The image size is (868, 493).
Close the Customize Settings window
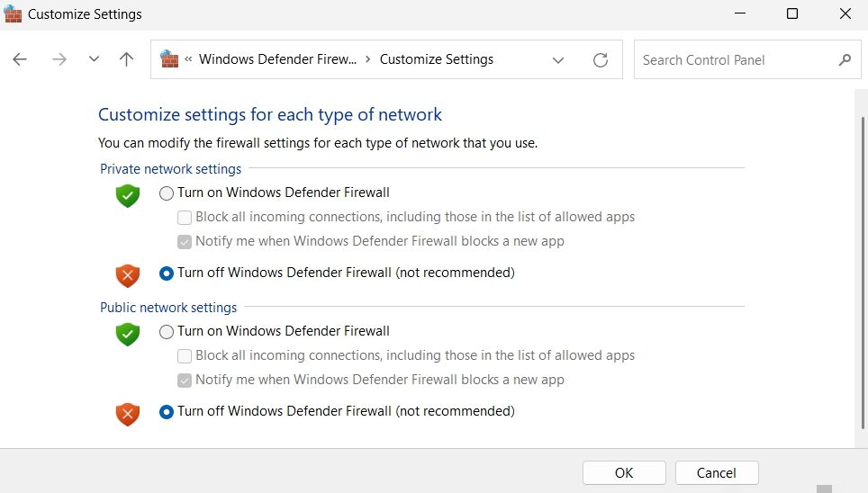click(845, 13)
